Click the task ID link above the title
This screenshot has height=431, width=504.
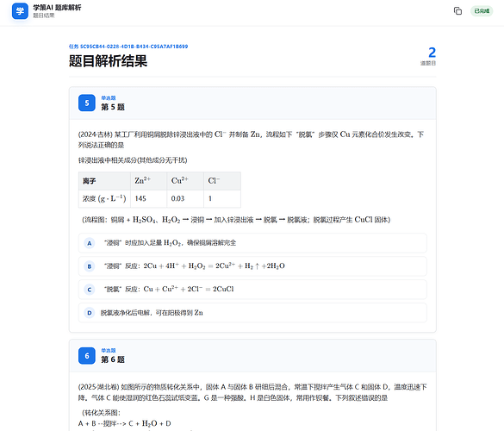tap(128, 47)
